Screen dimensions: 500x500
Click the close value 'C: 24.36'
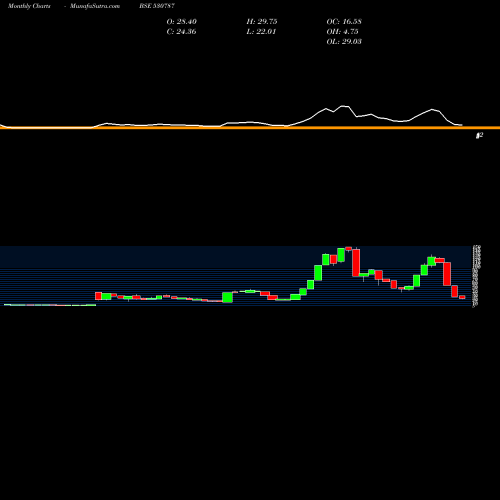click(x=181, y=32)
